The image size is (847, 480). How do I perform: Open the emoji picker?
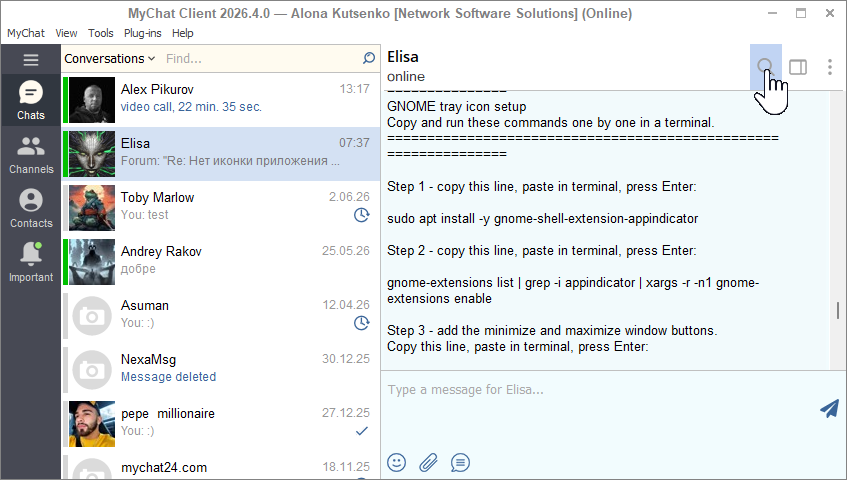396,462
